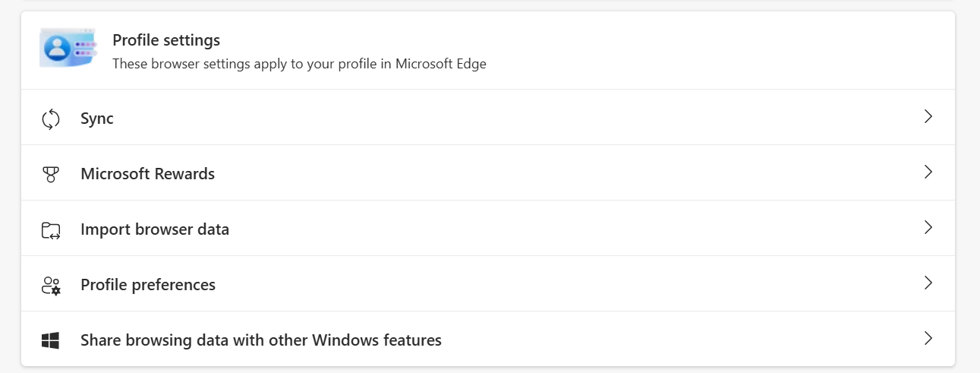Open the Microsoft Rewards label
The width and height of the screenshot is (980, 373).
pos(147,174)
